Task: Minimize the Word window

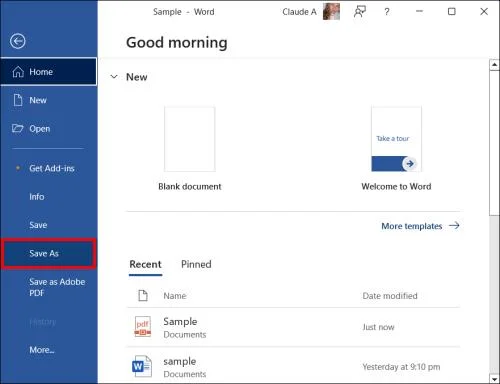Action: tap(419, 12)
